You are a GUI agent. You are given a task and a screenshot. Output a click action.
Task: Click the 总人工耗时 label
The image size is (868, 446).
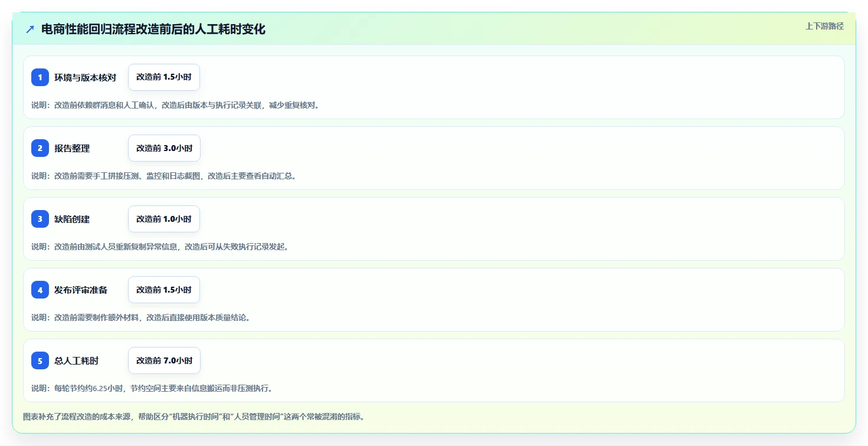(76, 360)
